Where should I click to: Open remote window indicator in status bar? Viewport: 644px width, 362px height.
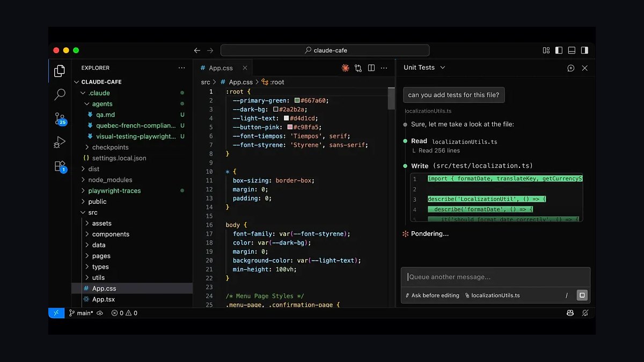coord(56,313)
